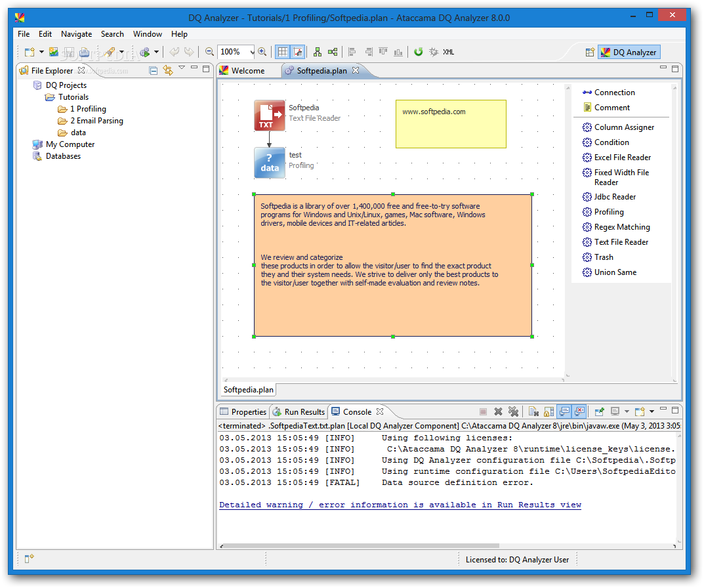Open the Window menu

[147, 34]
